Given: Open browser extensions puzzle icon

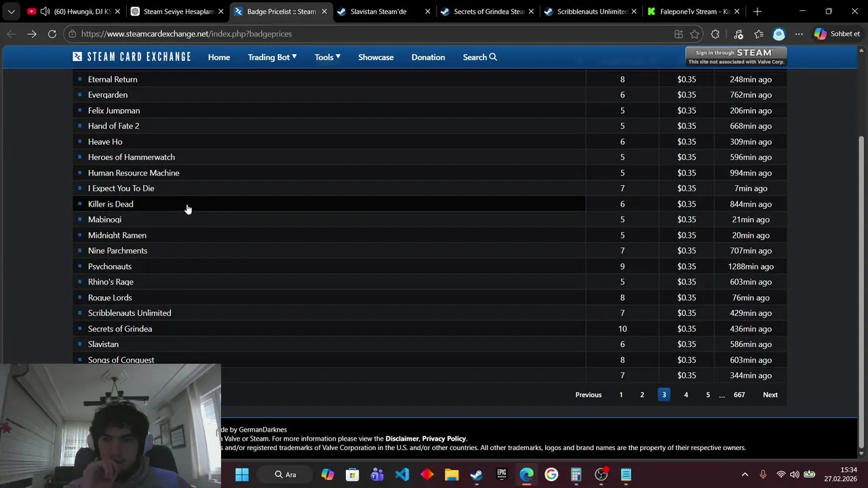Looking at the screenshot, I should [715, 34].
